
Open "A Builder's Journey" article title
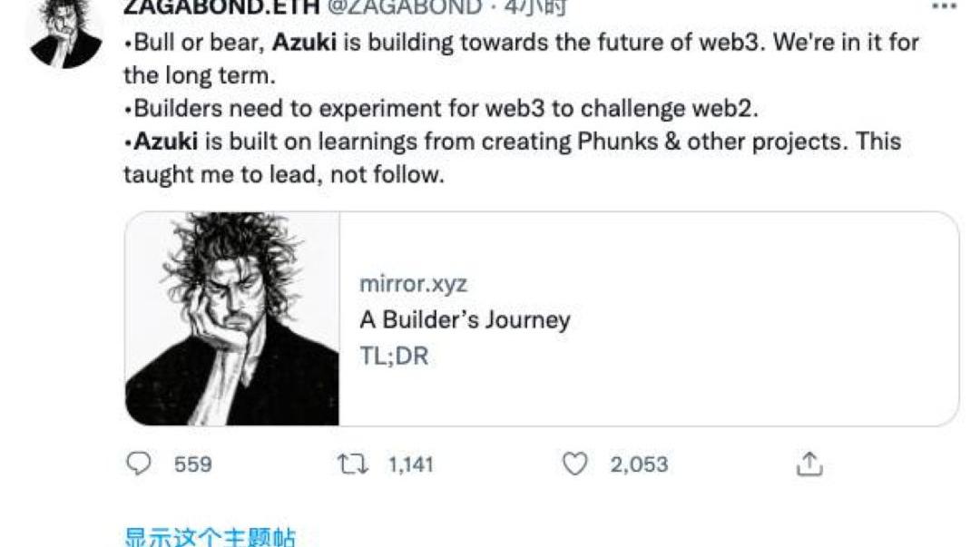click(465, 319)
